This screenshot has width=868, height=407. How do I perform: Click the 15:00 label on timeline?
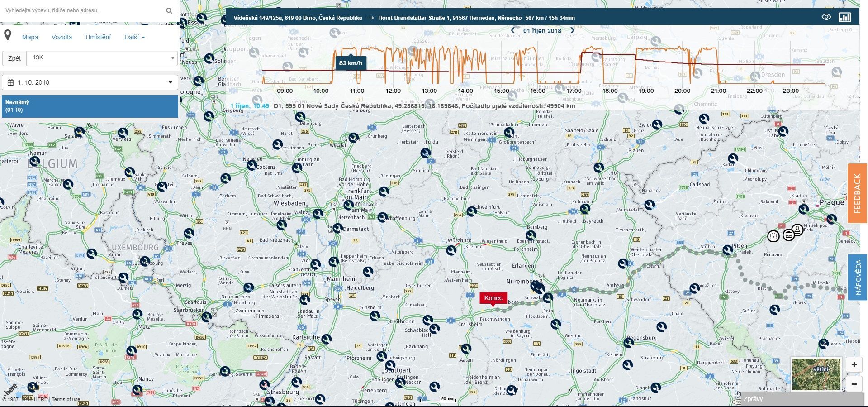point(501,91)
